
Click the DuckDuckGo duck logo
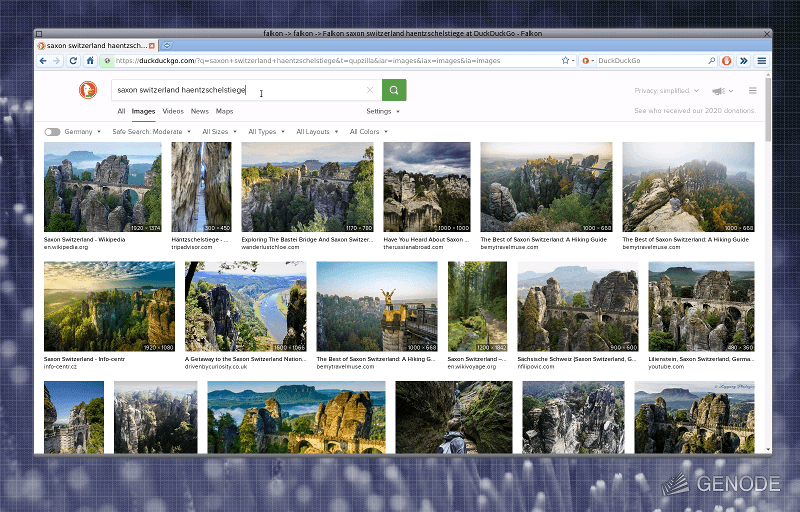click(x=88, y=90)
